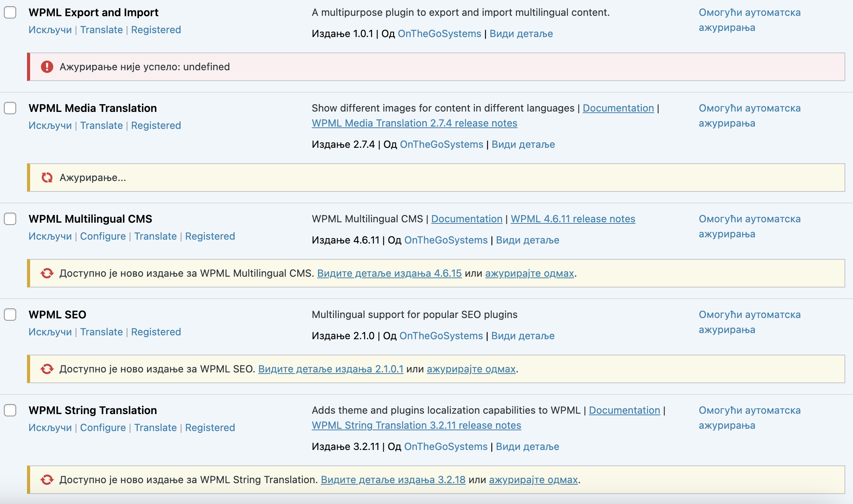
Task: Deactivate WPML Multilingual CMS with Искључи
Action: [50, 236]
